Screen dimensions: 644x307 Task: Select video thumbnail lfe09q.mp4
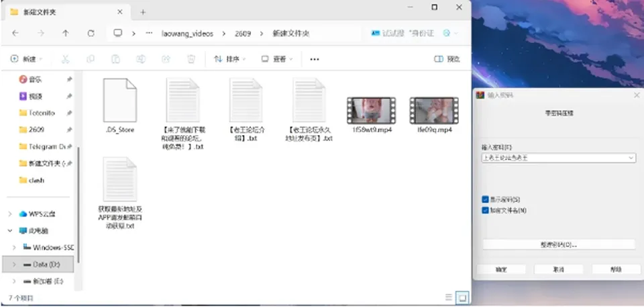coord(434,110)
